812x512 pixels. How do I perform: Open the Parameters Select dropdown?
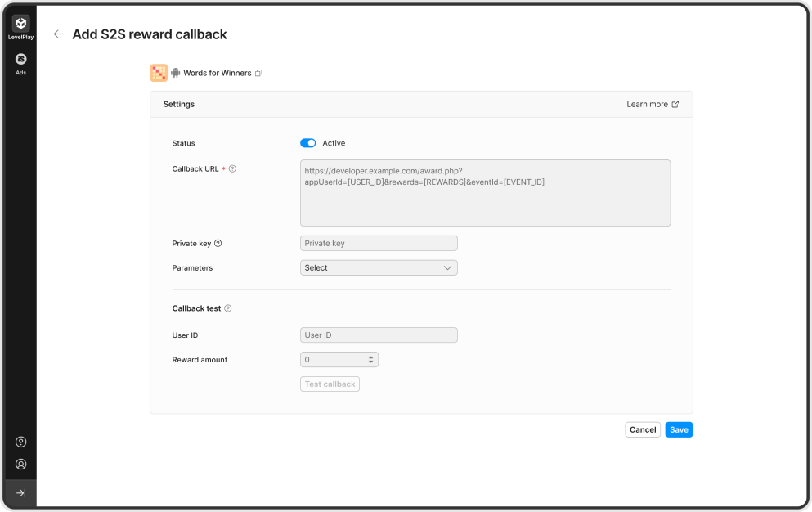(379, 268)
